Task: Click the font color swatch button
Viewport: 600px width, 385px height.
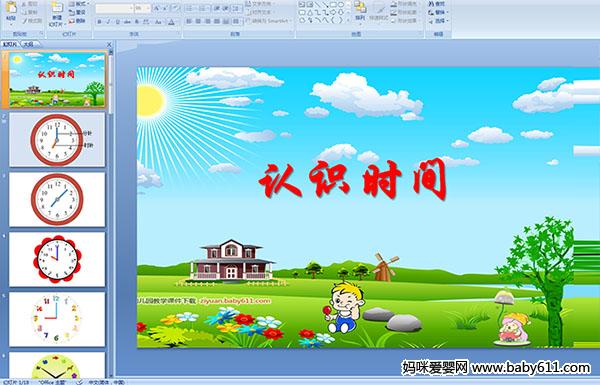Action: point(171,22)
